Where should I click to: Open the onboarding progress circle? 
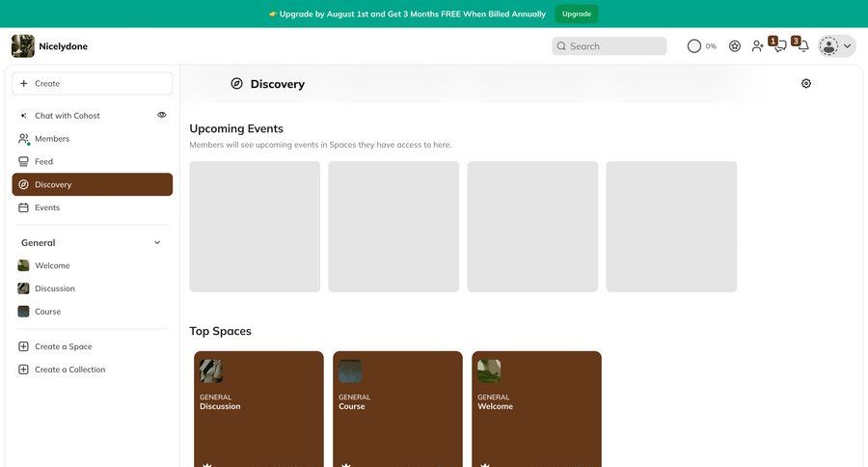tap(693, 46)
